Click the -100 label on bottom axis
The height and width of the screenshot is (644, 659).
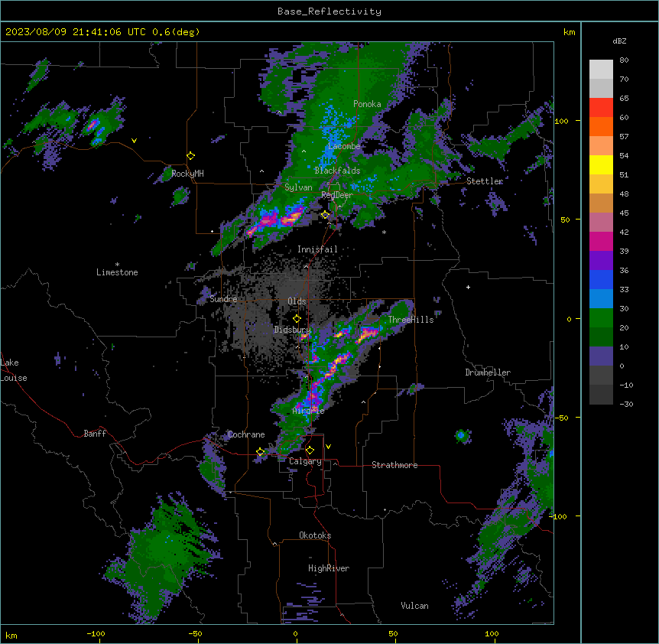click(96, 633)
